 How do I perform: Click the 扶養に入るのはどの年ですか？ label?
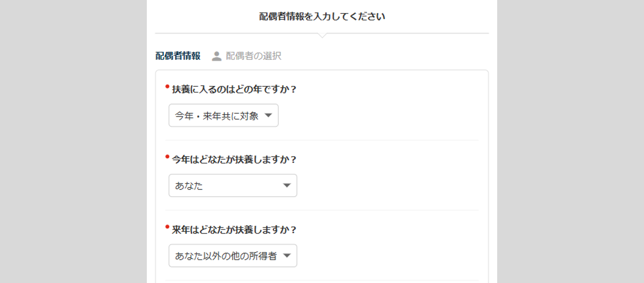click(234, 89)
